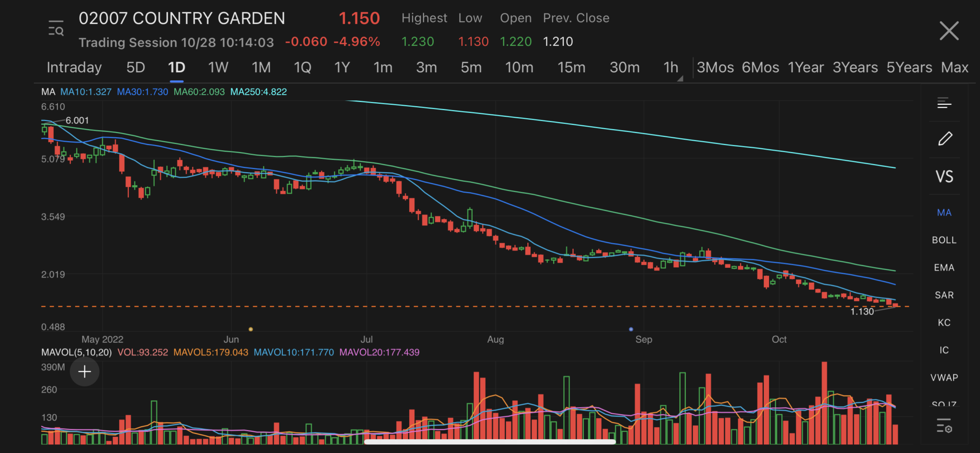The height and width of the screenshot is (453, 980).
Task: Toggle the SAR indicator
Action: tap(944, 295)
